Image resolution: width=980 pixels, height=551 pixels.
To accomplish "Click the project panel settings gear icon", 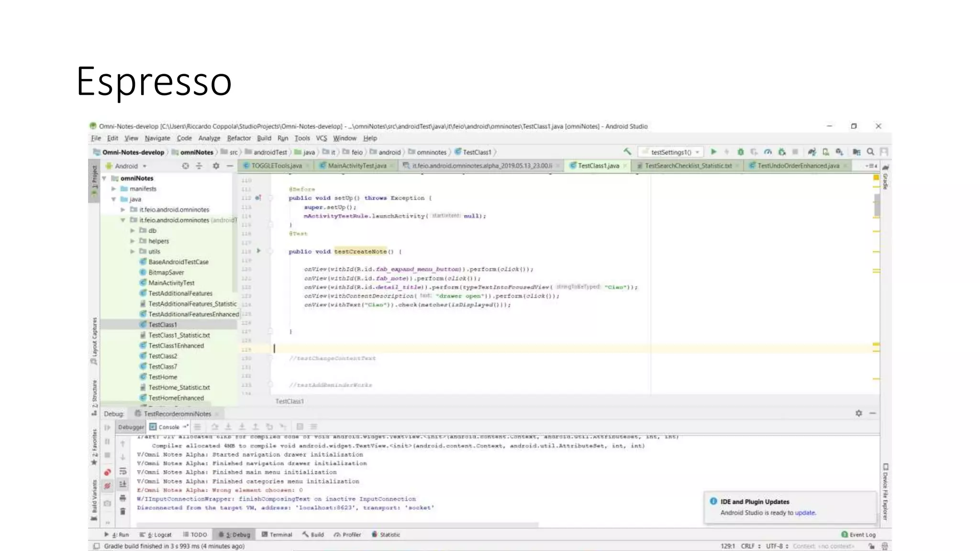I will tap(216, 166).
